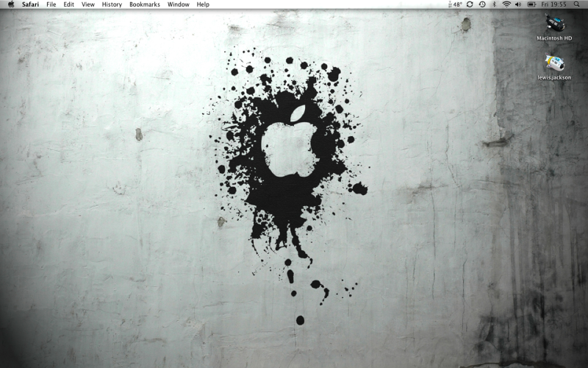Open the Bookmarks menu

(x=144, y=4)
